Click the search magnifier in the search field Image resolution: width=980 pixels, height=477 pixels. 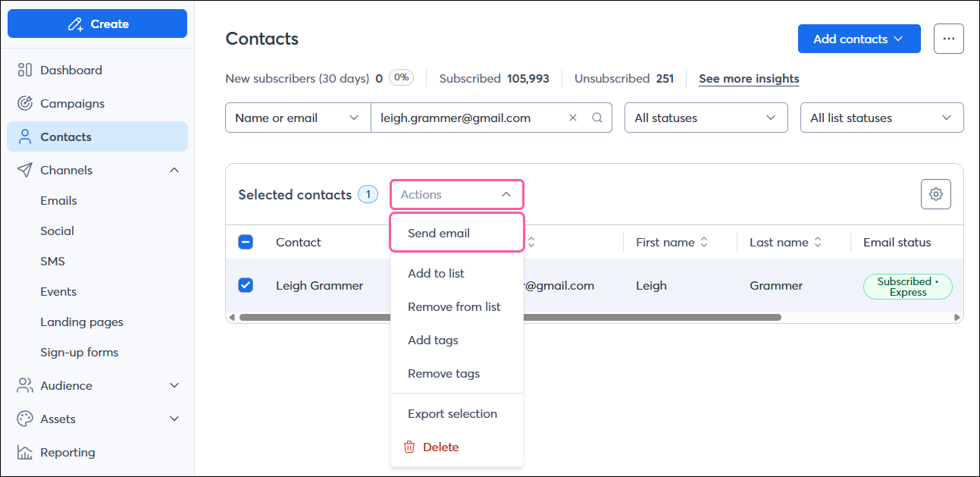pyautogui.click(x=597, y=118)
